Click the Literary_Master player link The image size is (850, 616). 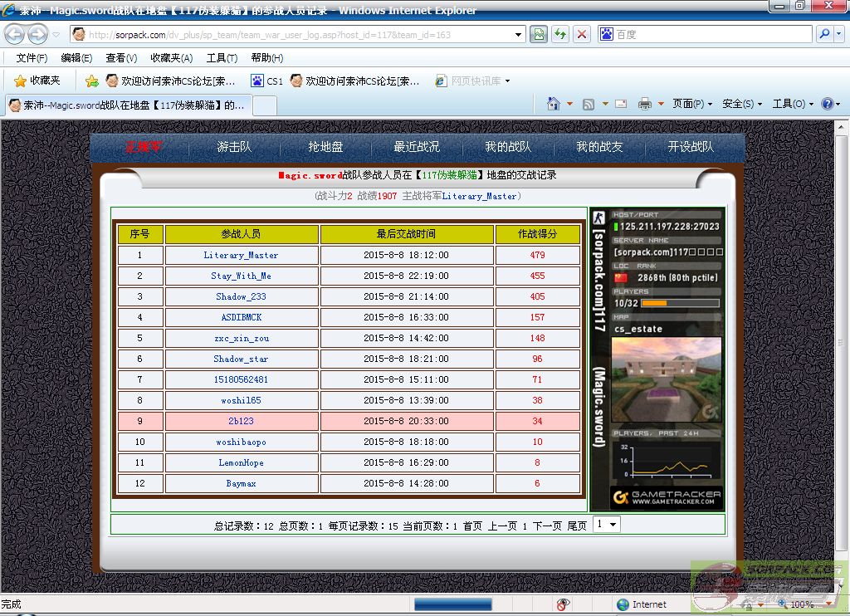tap(241, 256)
